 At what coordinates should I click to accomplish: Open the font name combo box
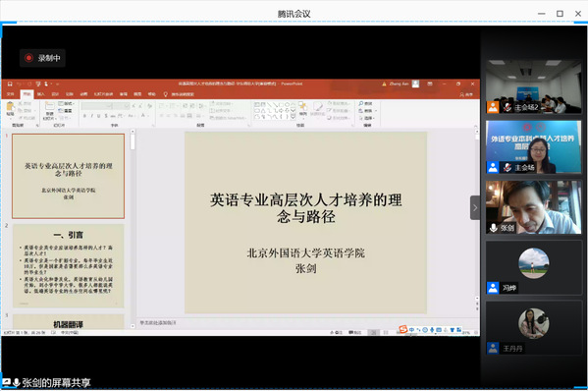[x=97, y=106]
